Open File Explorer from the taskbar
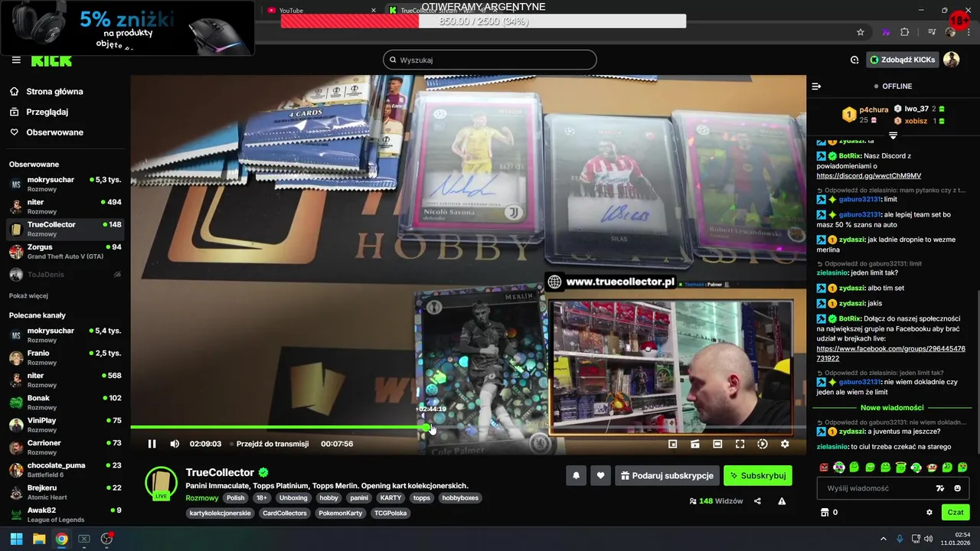This screenshot has width=980, height=551. pos(39,539)
